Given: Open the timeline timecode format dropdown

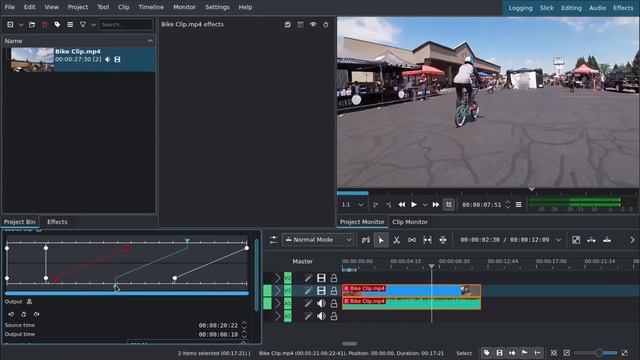Looking at the screenshot, I should 558,240.
